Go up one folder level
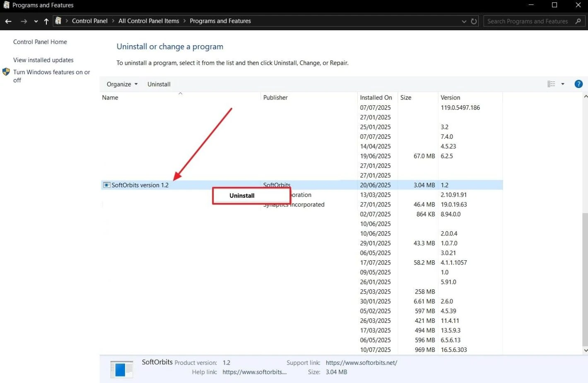Image resolution: width=588 pixels, height=383 pixels. coord(46,21)
